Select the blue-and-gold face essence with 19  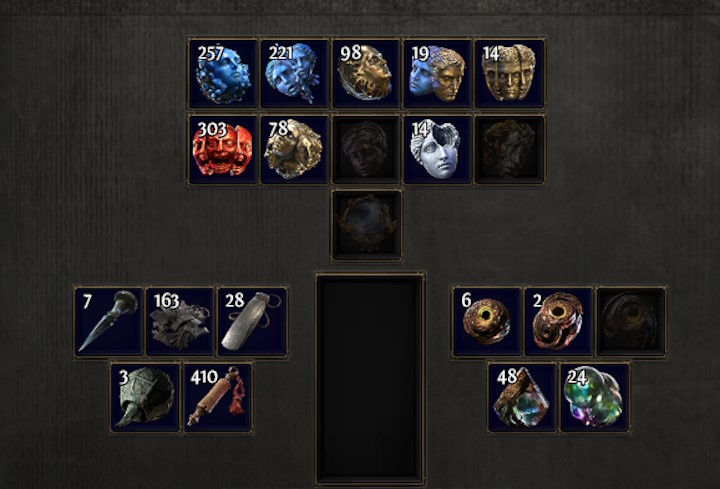438,73
